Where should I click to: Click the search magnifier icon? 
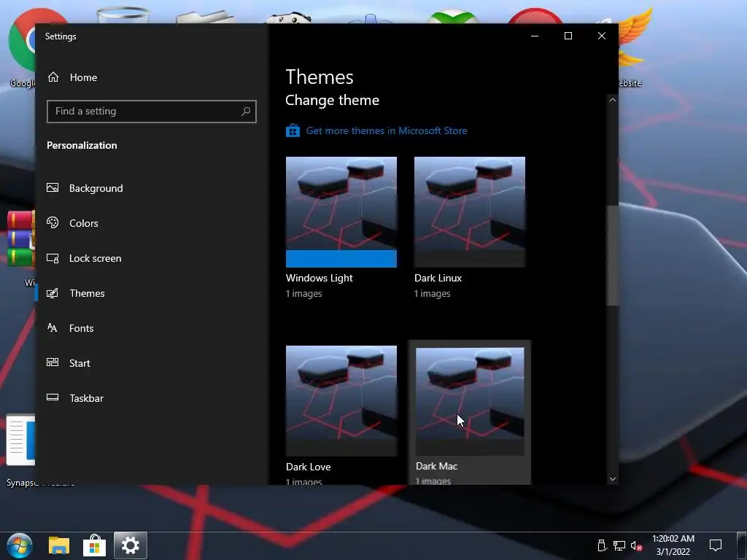[x=246, y=112]
